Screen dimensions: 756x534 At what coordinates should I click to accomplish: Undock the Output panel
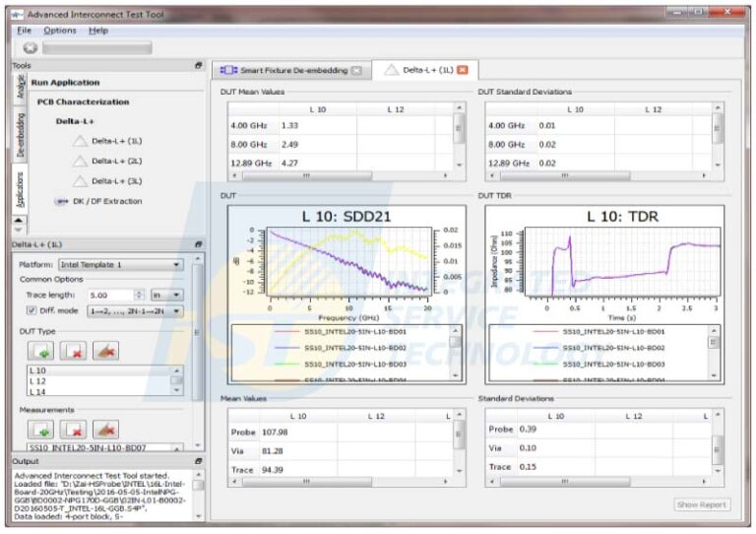198,462
